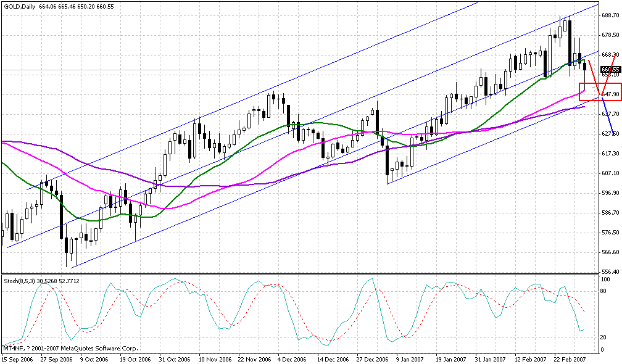This screenshot has height=364, width=622.
Task: Click the 596.90 price axis label
Action: coord(610,193)
